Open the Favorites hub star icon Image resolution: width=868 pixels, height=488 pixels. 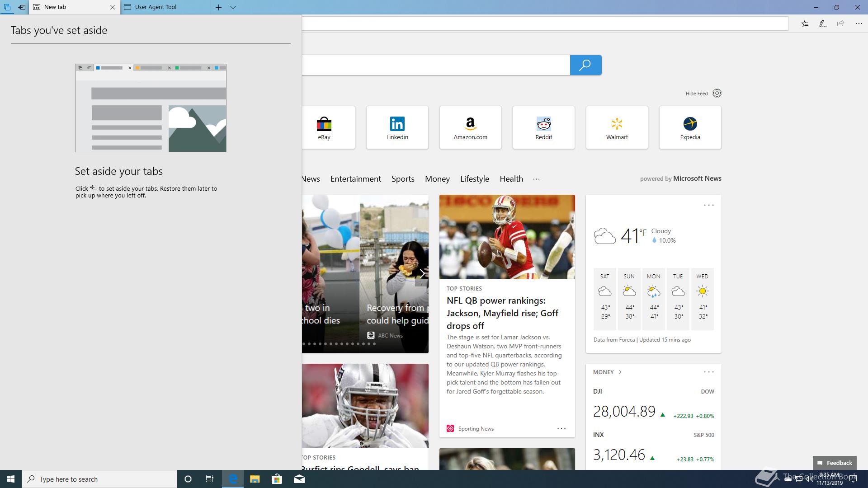(x=805, y=23)
